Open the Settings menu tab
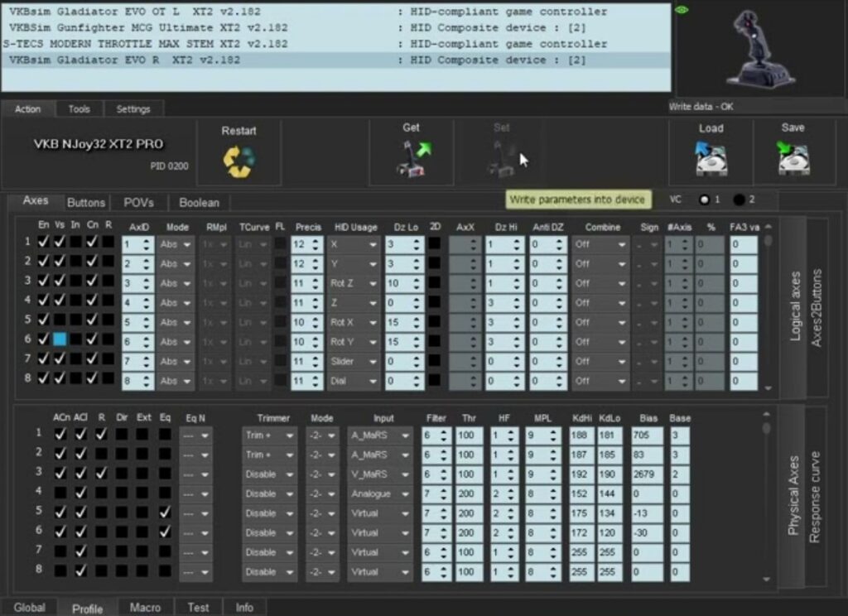The image size is (848, 616). point(133,108)
